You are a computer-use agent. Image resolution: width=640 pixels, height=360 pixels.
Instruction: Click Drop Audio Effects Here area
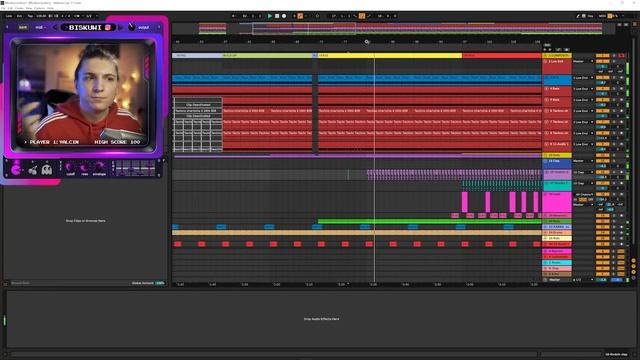tap(321, 319)
